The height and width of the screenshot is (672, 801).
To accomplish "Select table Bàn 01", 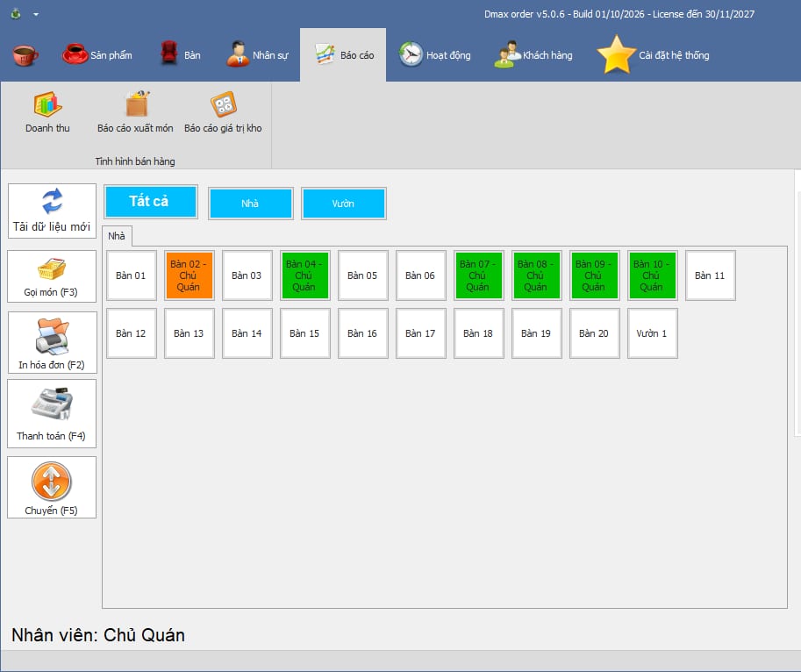I will (x=132, y=275).
